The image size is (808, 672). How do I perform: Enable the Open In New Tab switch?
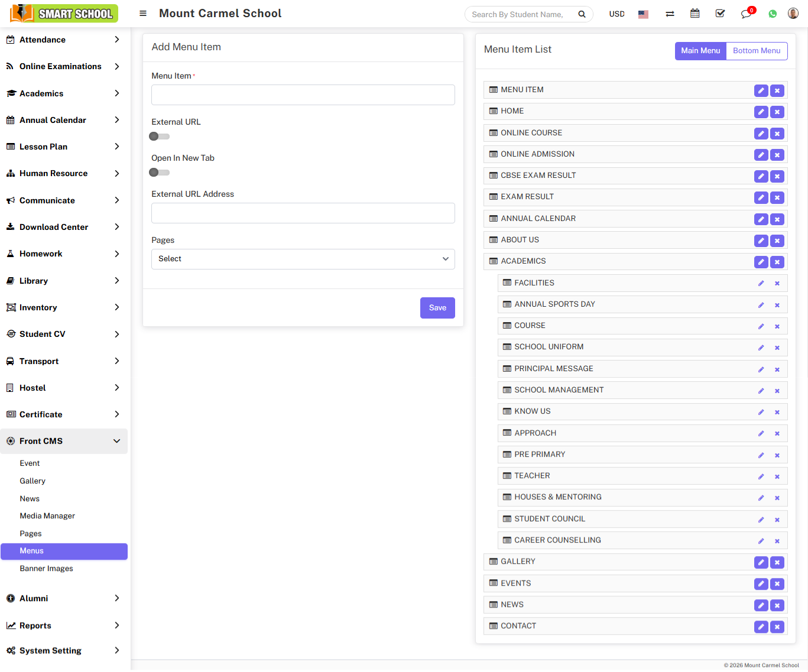pyautogui.click(x=159, y=173)
